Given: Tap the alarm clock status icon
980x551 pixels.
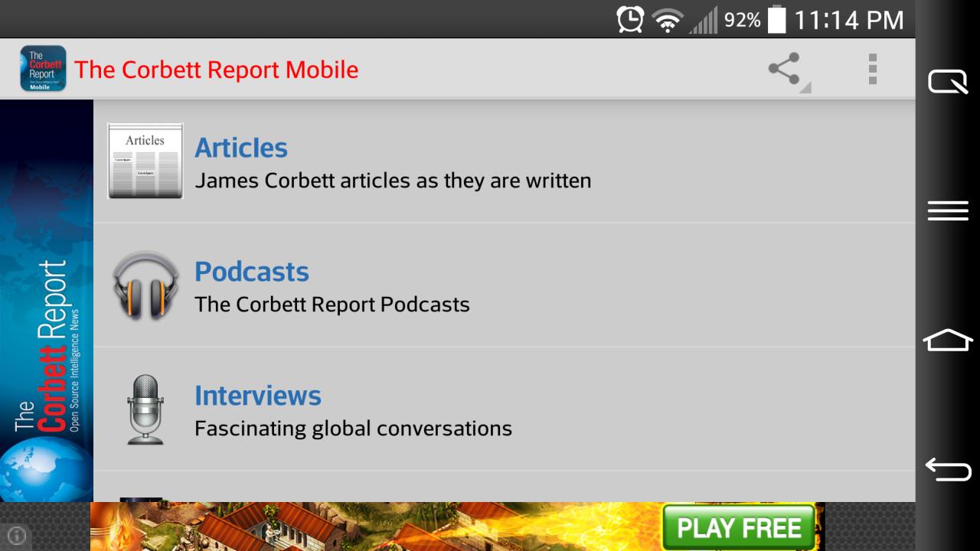Looking at the screenshot, I should tap(630, 20).
